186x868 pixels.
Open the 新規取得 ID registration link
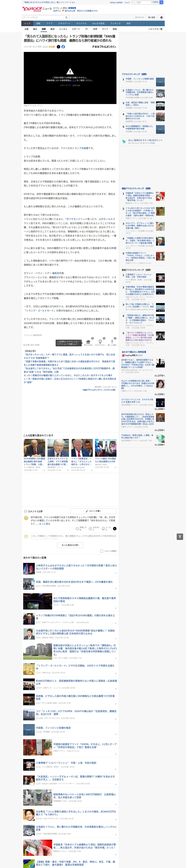(72, 8)
